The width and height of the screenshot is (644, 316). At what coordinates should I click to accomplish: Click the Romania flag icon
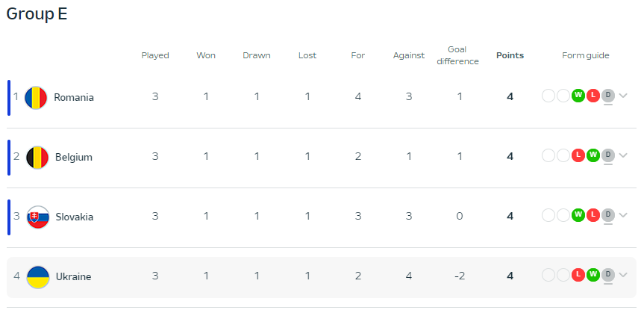pyautogui.click(x=36, y=98)
